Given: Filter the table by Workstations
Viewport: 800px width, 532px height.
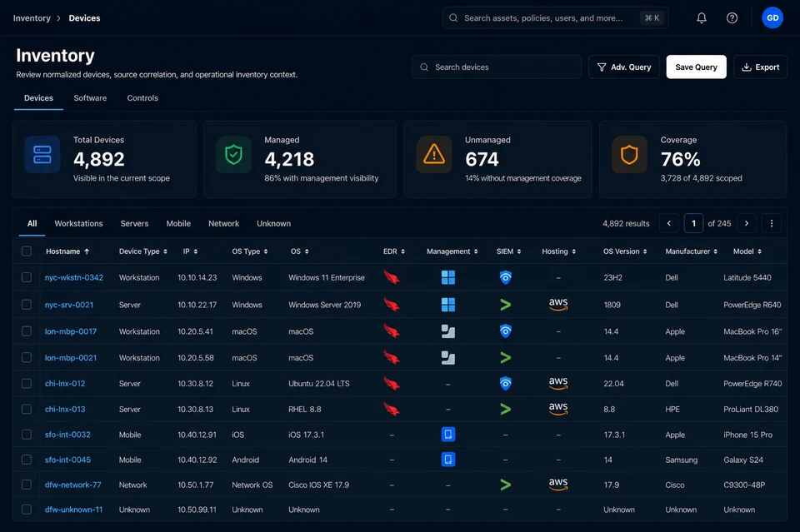Looking at the screenshot, I should click(x=78, y=223).
